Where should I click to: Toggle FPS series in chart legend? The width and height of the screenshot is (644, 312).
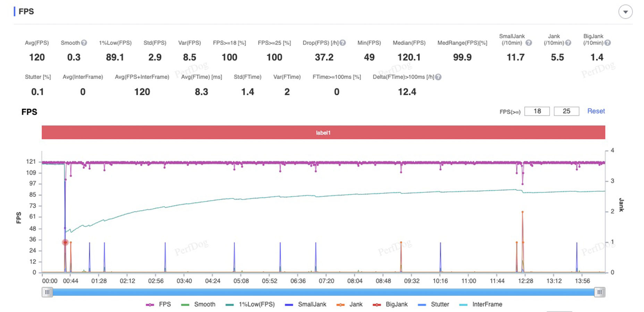(159, 304)
